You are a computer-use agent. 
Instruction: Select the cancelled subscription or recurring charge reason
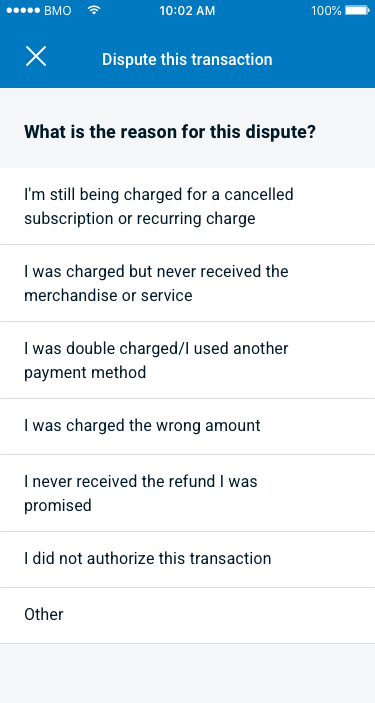(188, 206)
